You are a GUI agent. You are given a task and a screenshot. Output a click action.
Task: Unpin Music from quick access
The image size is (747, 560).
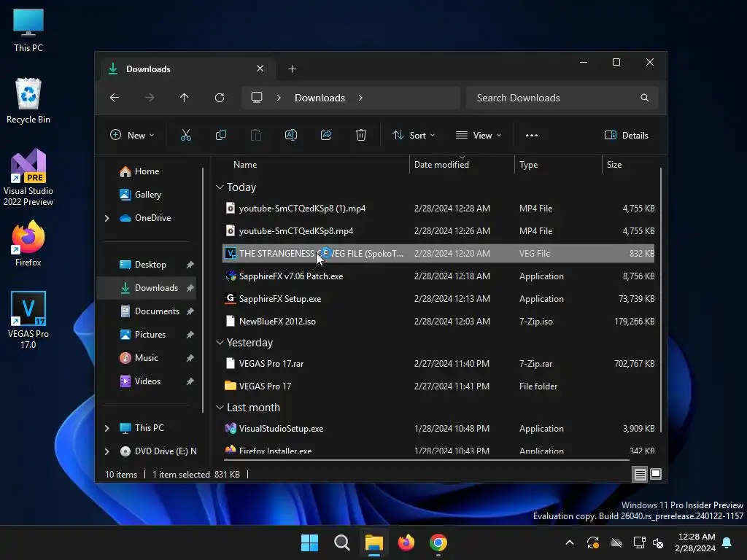coord(190,358)
